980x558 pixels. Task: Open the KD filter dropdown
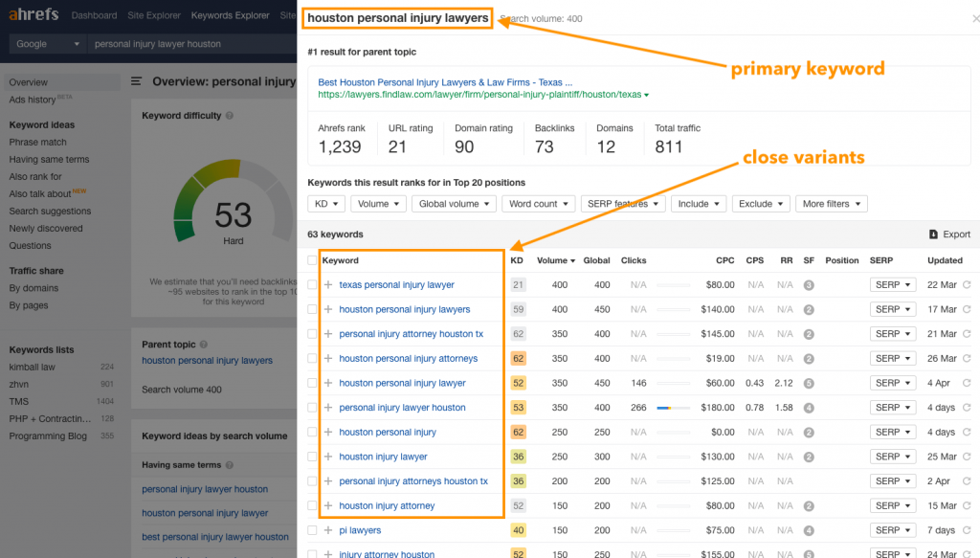coord(325,204)
